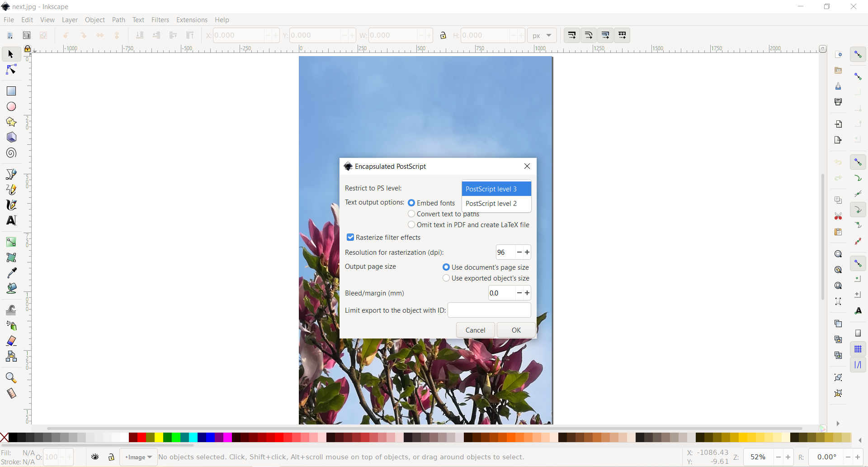The image size is (868, 467).
Task: Select the Eraser tool
Action: click(x=11, y=341)
